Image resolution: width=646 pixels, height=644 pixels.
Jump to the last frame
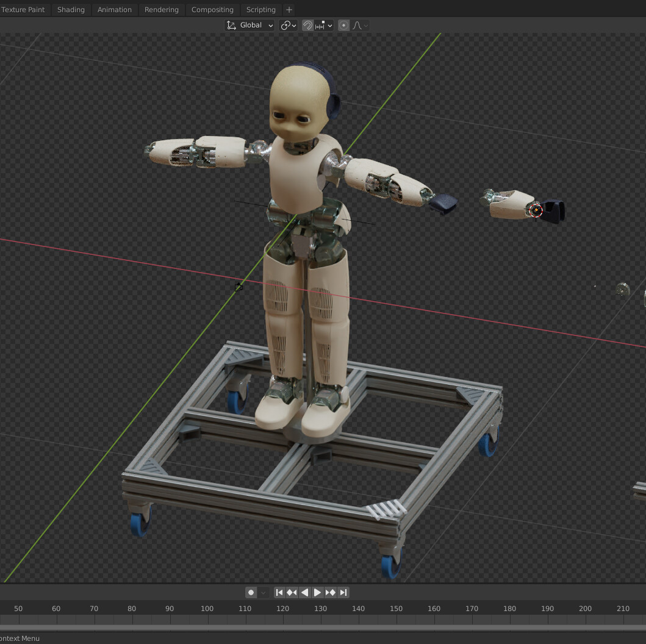[x=343, y=592]
